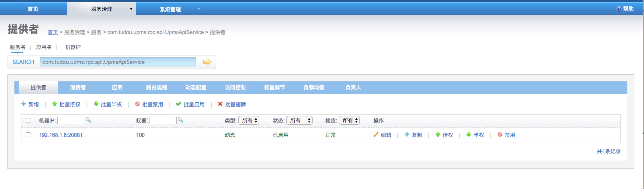The width and height of the screenshot is (644, 189).
Task: Switch to the 应用 tab
Action: (x=117, y=87)
